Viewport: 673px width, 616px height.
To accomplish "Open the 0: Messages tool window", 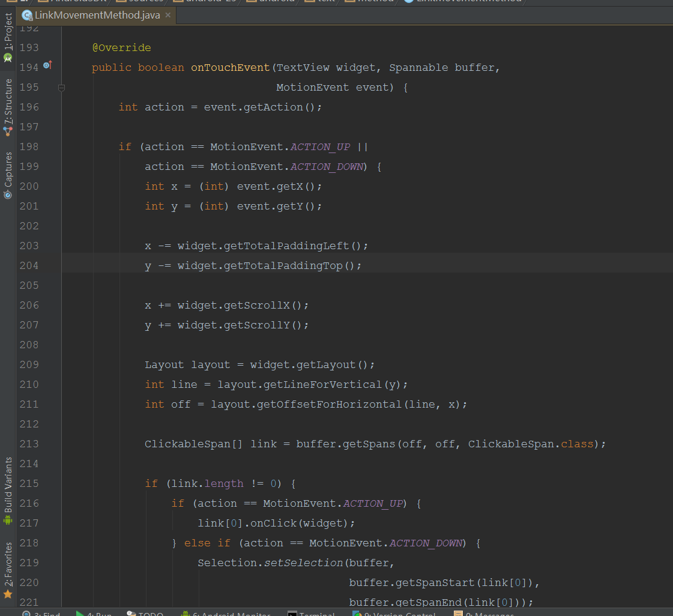I will [x=484, y=614].
